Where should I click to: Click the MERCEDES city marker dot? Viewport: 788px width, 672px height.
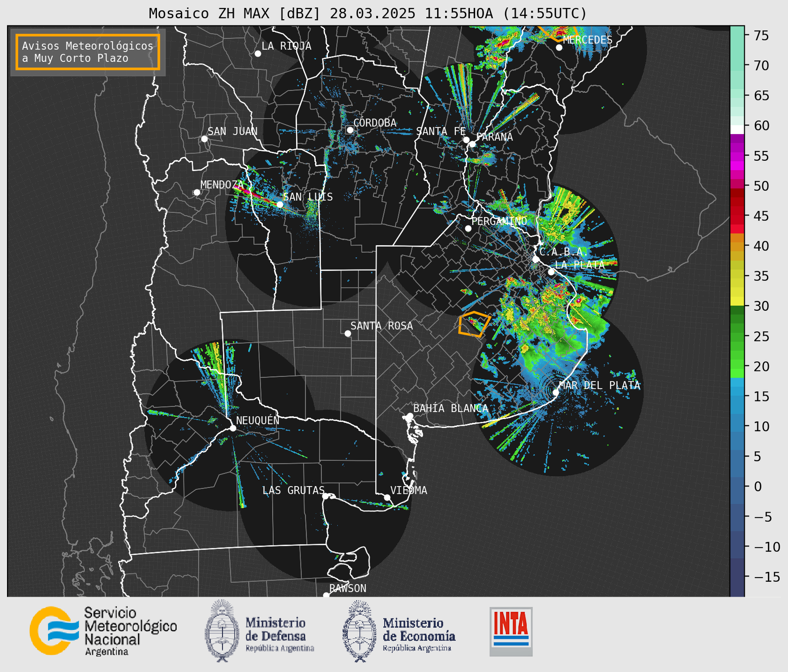click(x=559, y=48)
